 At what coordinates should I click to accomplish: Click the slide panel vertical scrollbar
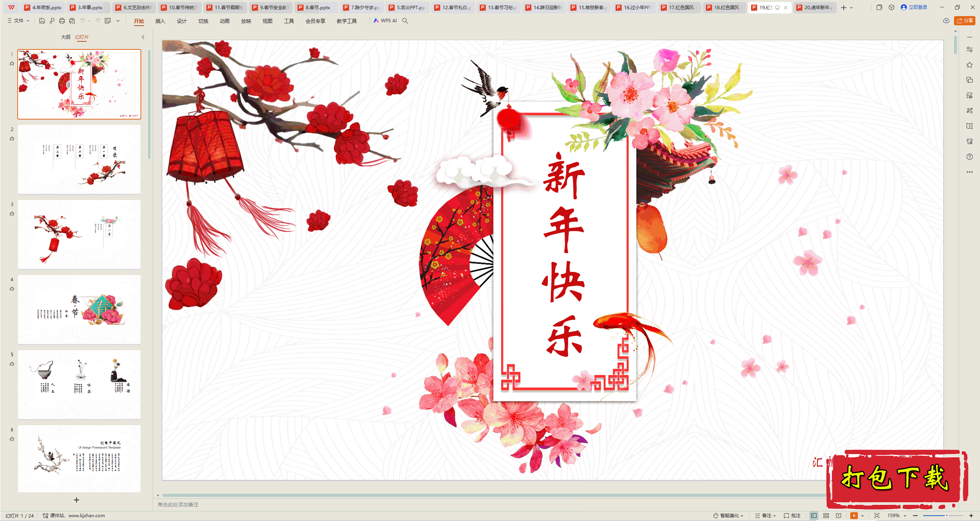click(x=149, y=104)
